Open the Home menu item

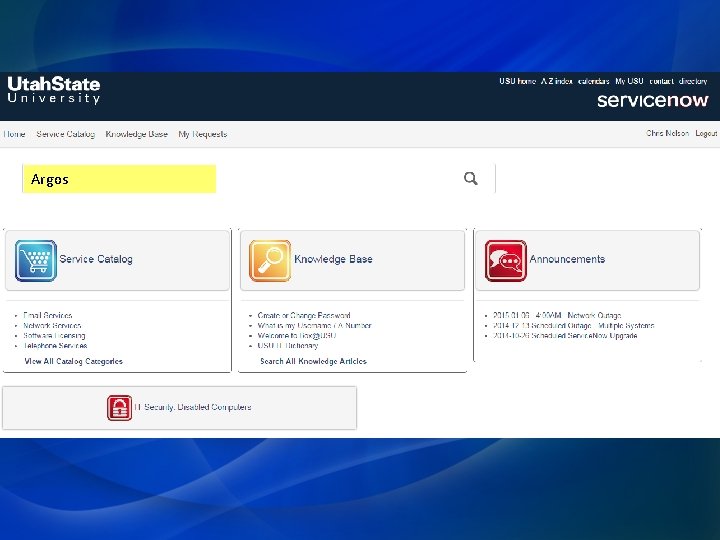coord(14,134)
